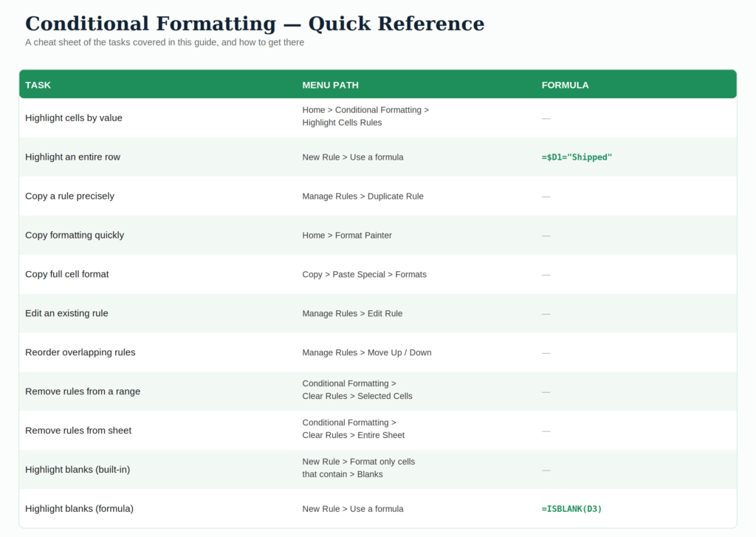Viewport: 756px width, 537px height.
Task: Click 'Home > Format Painter' path
Action: click(x=347, y=236)
